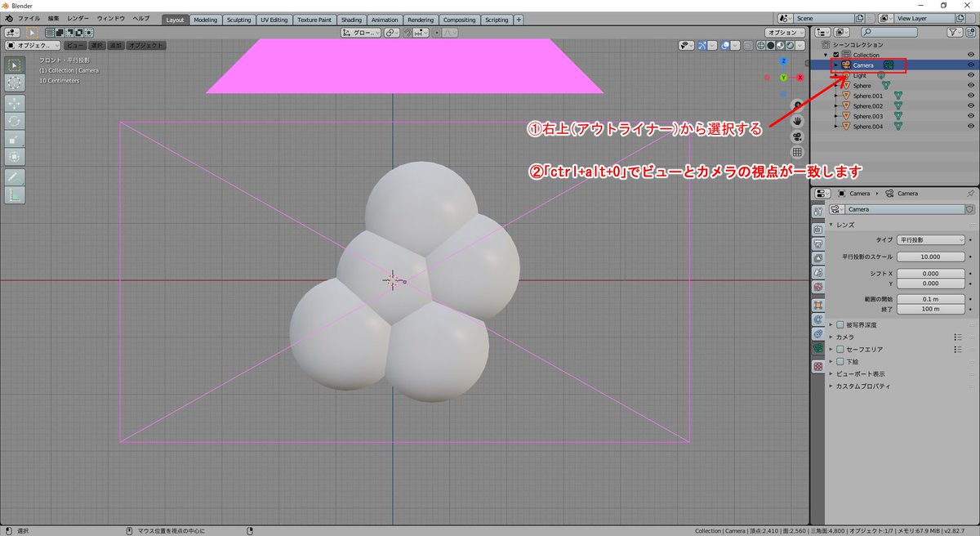Expand the カスタムプロパティ panel
This screenshot has width=980, height=536.
pyautogui.click(x=832, y=386)
